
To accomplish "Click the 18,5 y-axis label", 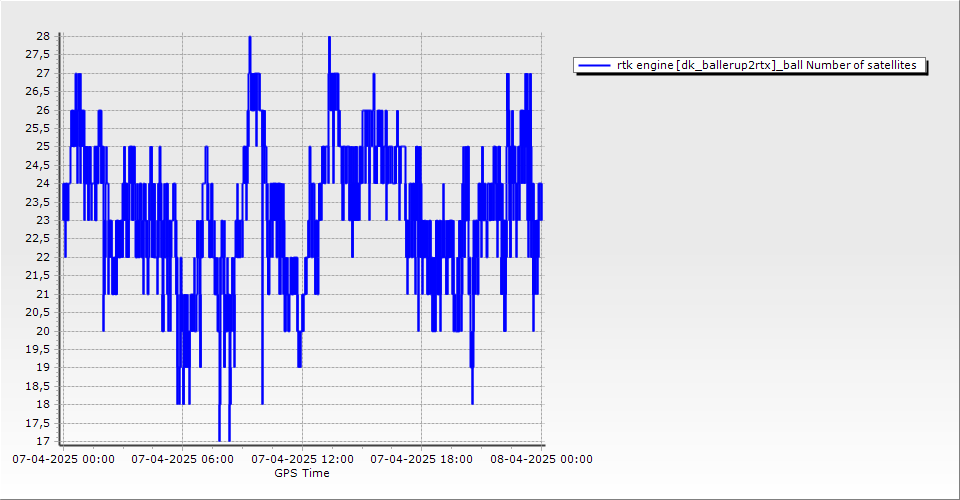I will (x=37, y=386).
